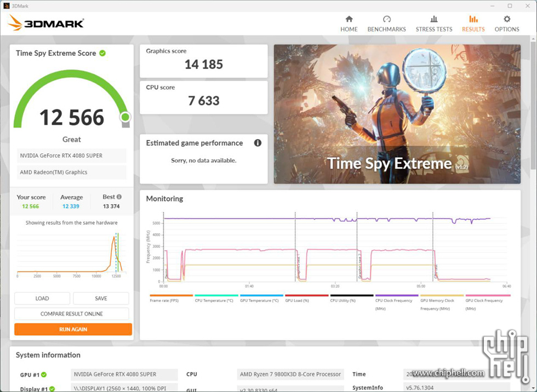Click 'Sorry, no data available.' text
The height and width of the screenshot is (392, 537).
tap(204, 160)
